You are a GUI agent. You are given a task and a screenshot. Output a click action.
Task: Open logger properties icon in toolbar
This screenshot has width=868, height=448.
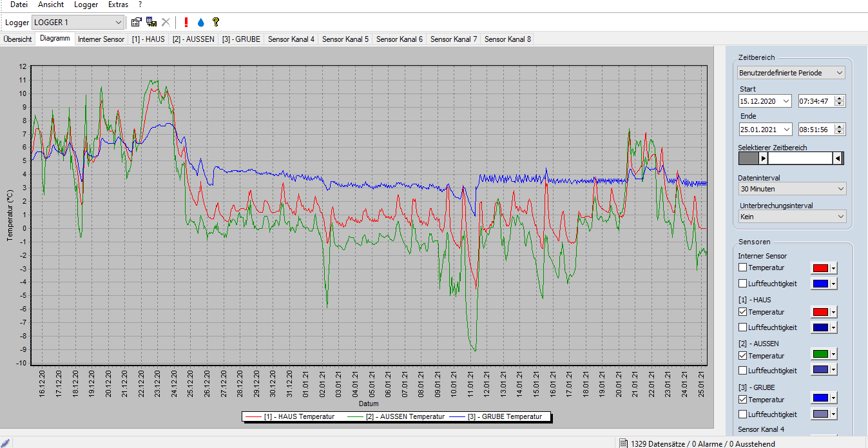coord(136,22)
